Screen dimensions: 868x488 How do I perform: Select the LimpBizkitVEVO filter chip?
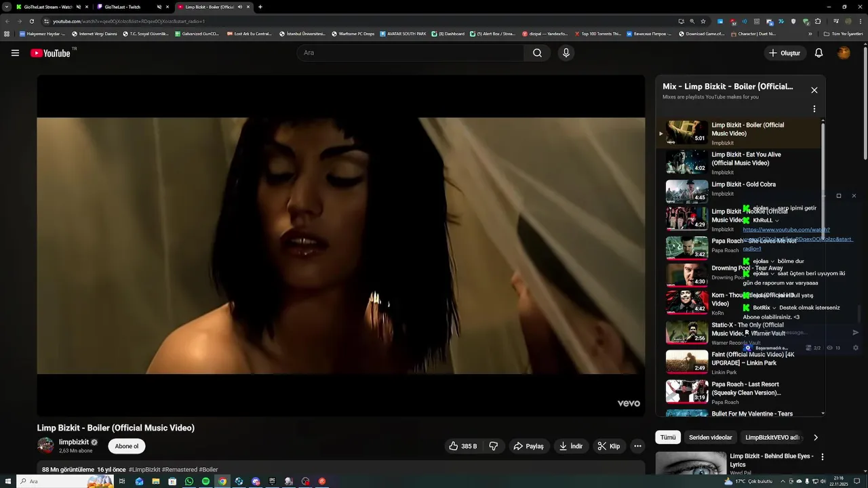[x=772, y=437]
